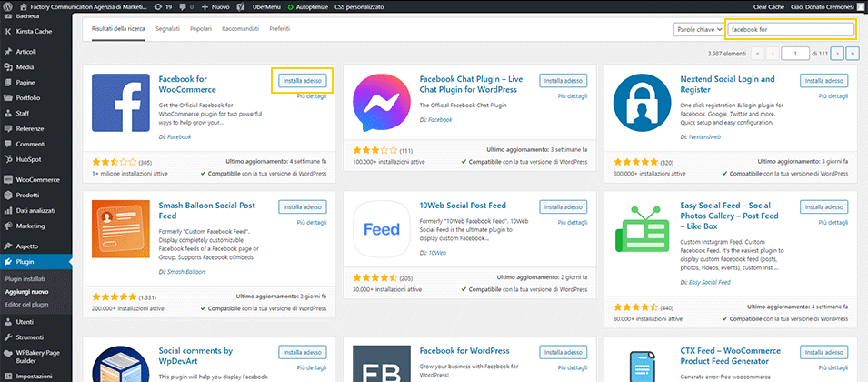This screenshot has height=382, width=868.
Task: Click the Smash Balloon orange plugin image
Action: click(121, 228)
